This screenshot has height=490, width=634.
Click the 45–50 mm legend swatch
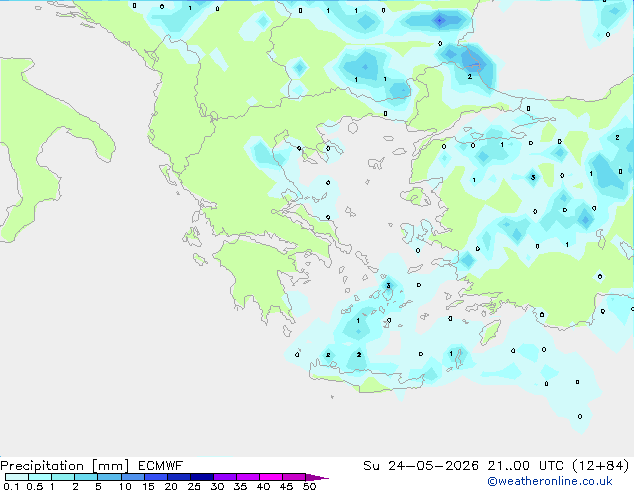[294, 477]
